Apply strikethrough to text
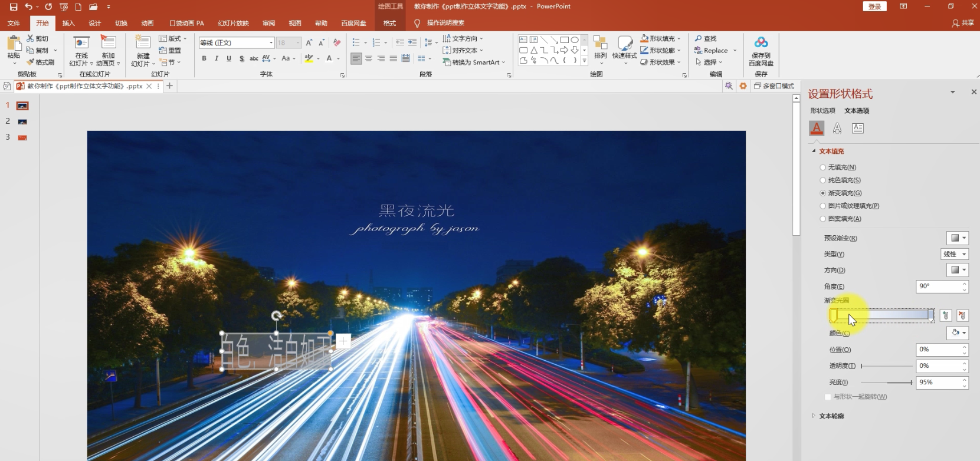980x461 pixels. [x=254, y=58]
